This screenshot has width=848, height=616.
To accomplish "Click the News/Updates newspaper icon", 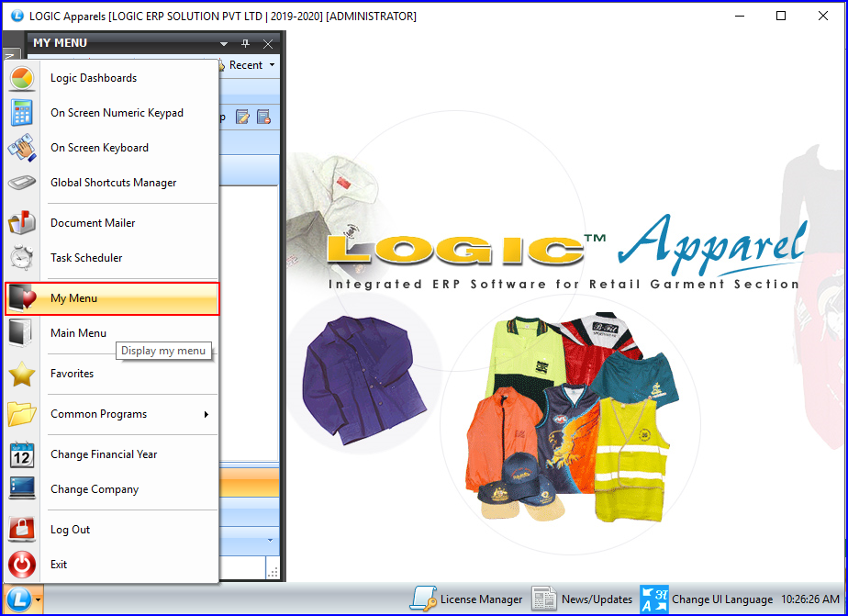I will point(544,599).
